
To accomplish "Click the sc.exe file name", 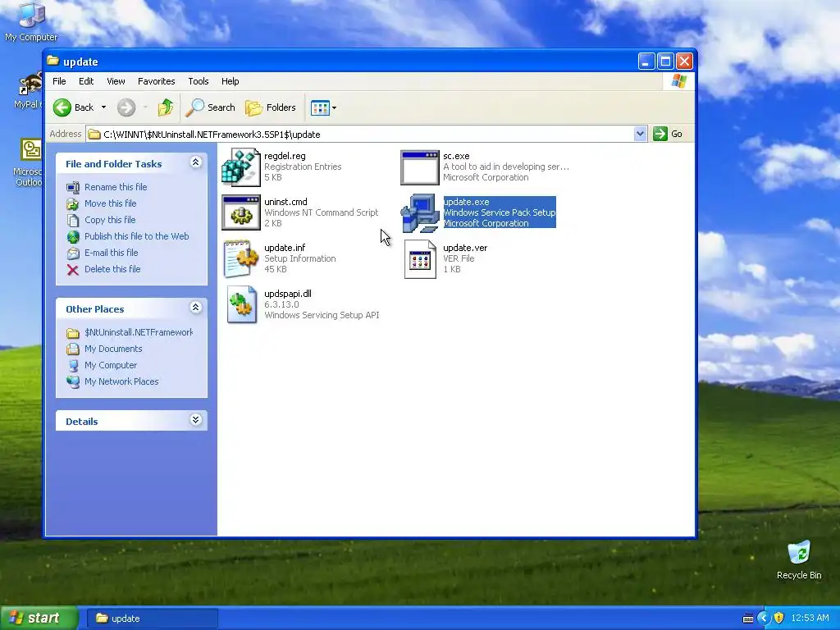I will (456, 156).
